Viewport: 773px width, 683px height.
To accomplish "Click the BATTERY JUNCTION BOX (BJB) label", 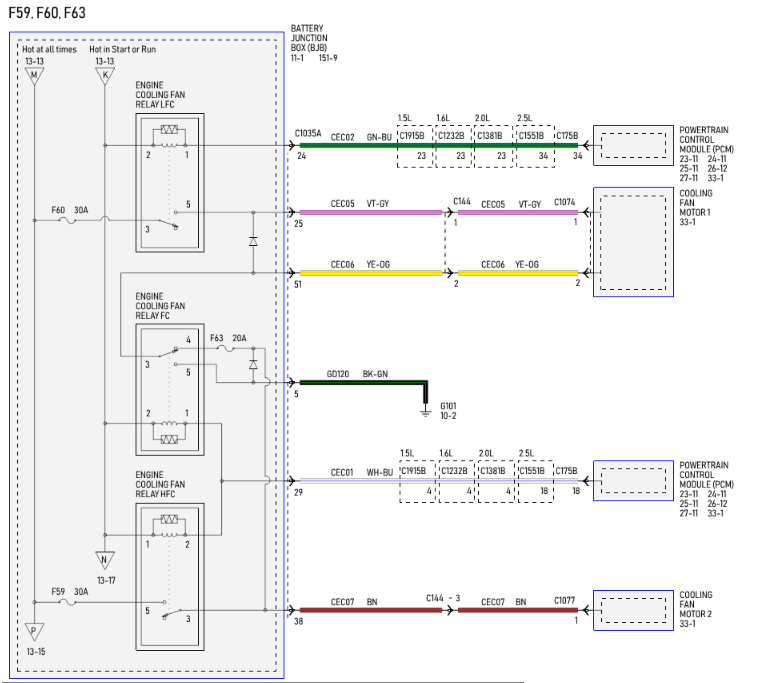I will [x=309, y=38].
